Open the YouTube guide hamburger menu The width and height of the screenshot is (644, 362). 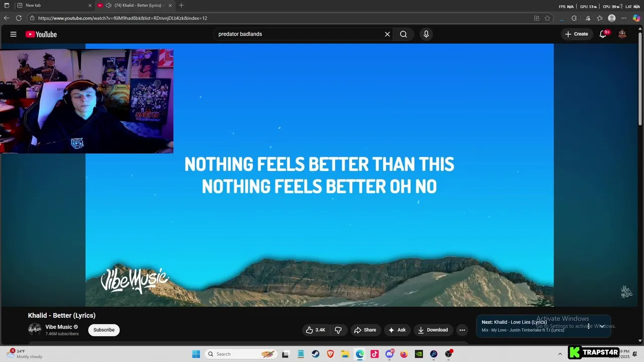[x=14, y=34]
